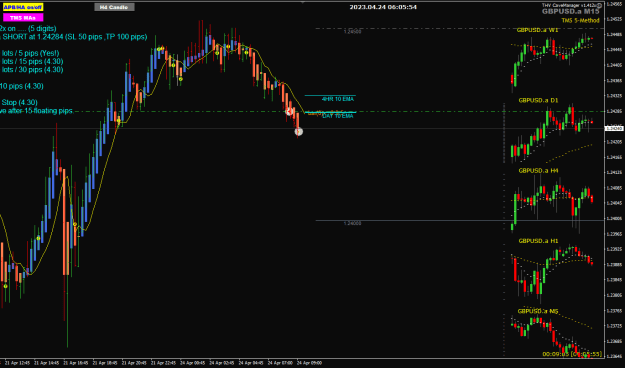Click the 1.24000 price level label
The image size is (625, 368).
pyautogui.click(x=352, y=223)
